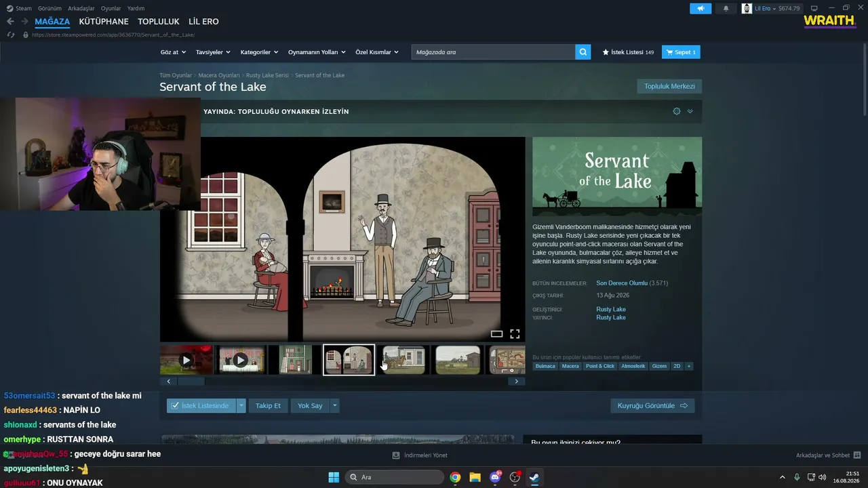Open the Tavsiyeler dropdown menu
The image size is (868, 488).
click(213, 52)
